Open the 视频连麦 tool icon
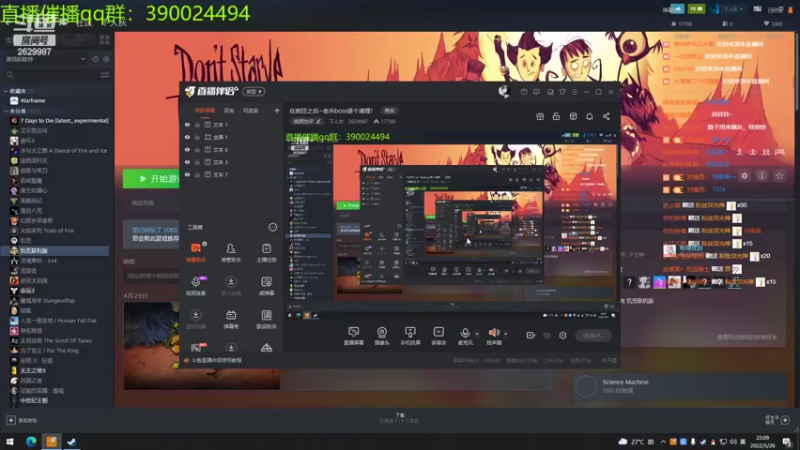The height and width of the screenshot is (450, 800). (196, 286)
